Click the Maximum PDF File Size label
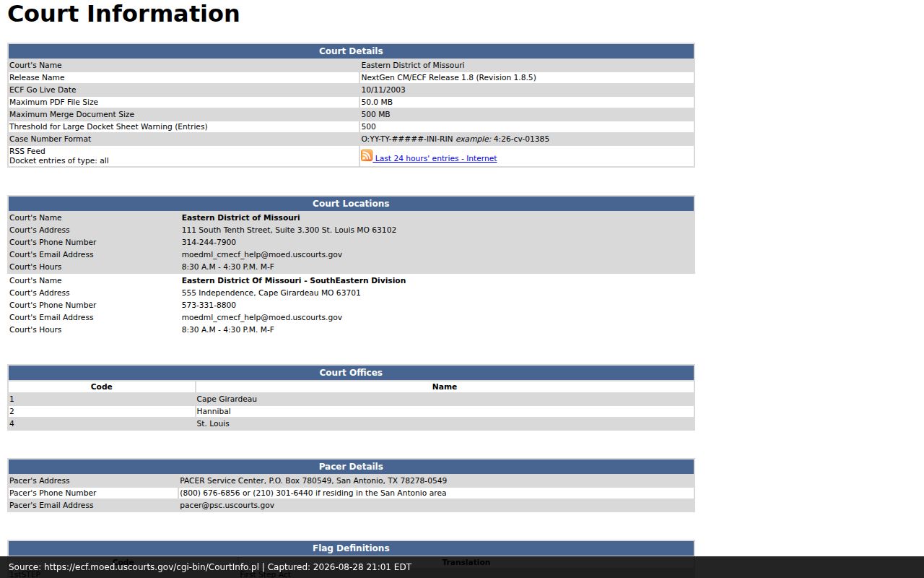This screenshot has width=924, height=578. (53, 102)
